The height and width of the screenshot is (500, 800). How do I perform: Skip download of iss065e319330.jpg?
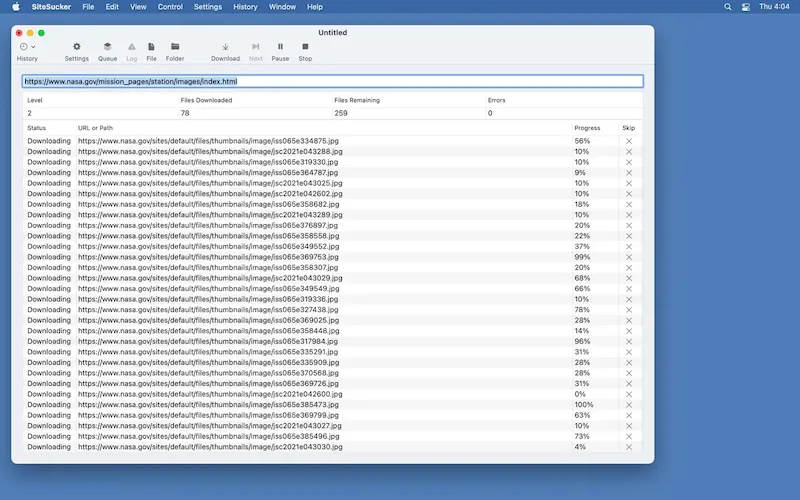tap(629, 162)
